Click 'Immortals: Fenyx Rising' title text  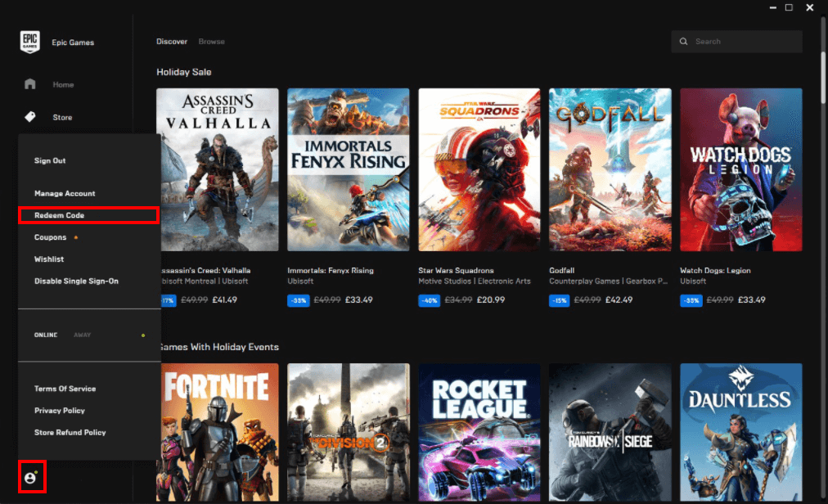330,271
